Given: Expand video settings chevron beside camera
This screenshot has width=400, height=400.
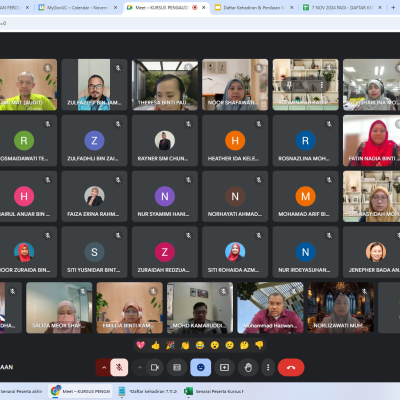Looking at the screenshot, I should tap(140, 367).
